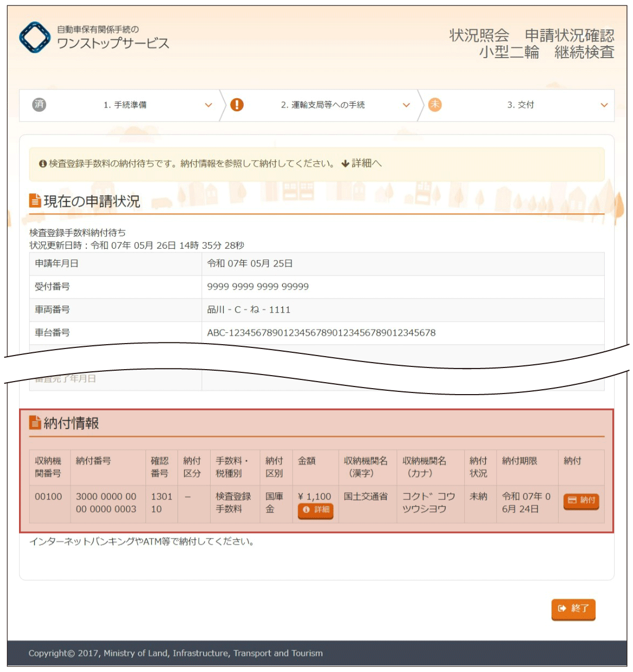Click the 収納機関番号 cell 00100
Viewport: 633px width, 672px height.
49,503
